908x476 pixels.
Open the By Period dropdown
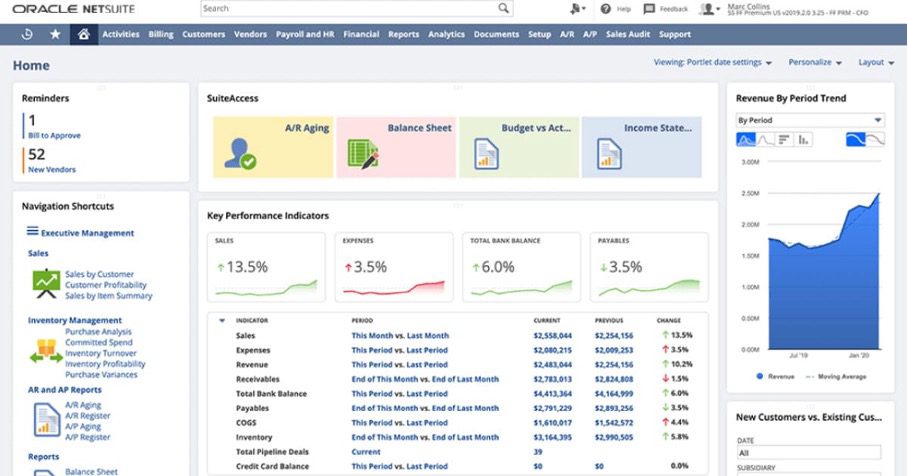click(810, 120)
